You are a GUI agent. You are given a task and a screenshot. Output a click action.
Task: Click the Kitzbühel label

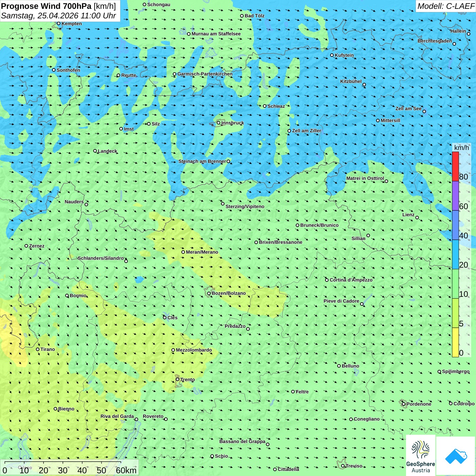pos(351,81)
